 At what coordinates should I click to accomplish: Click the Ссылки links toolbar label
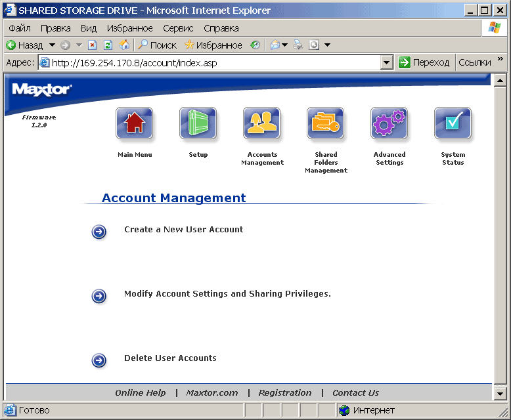tap(474, 62)
